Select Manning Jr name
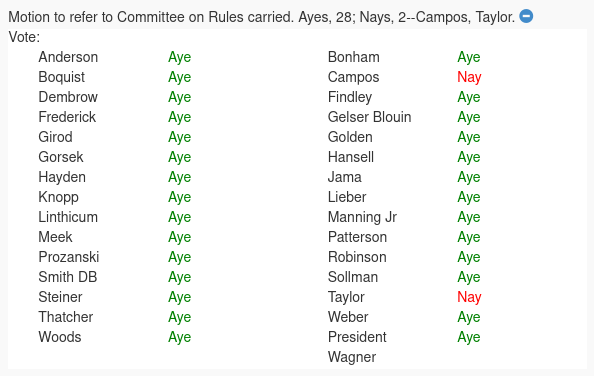The height and width of the screenshot is (376, 594). click(362, 217)
